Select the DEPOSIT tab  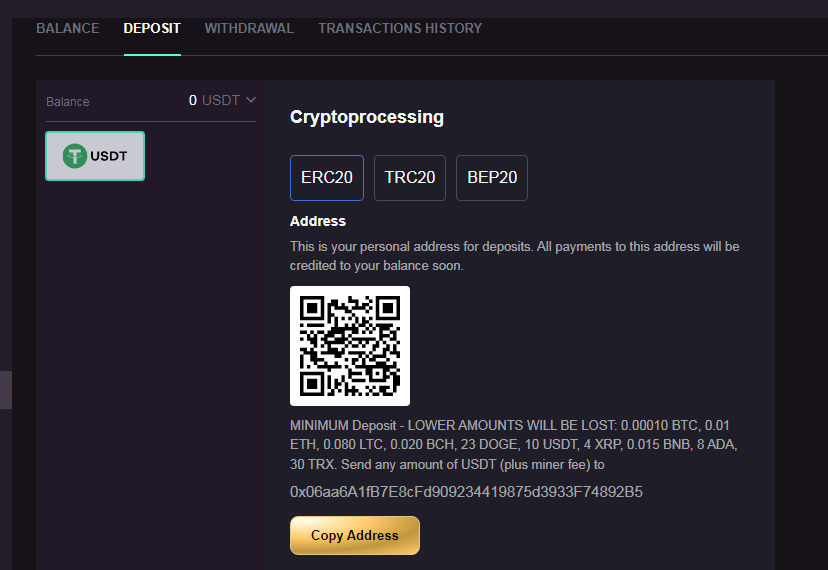pos(152,28)
